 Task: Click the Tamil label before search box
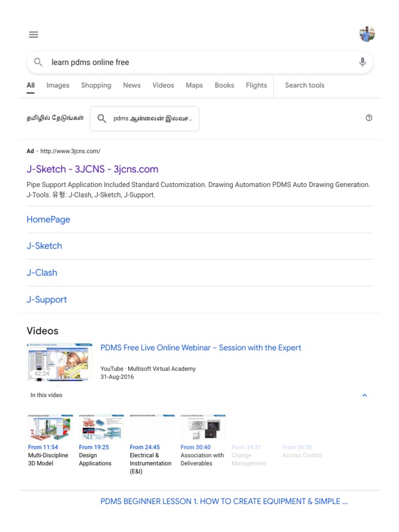pos(55,118)
